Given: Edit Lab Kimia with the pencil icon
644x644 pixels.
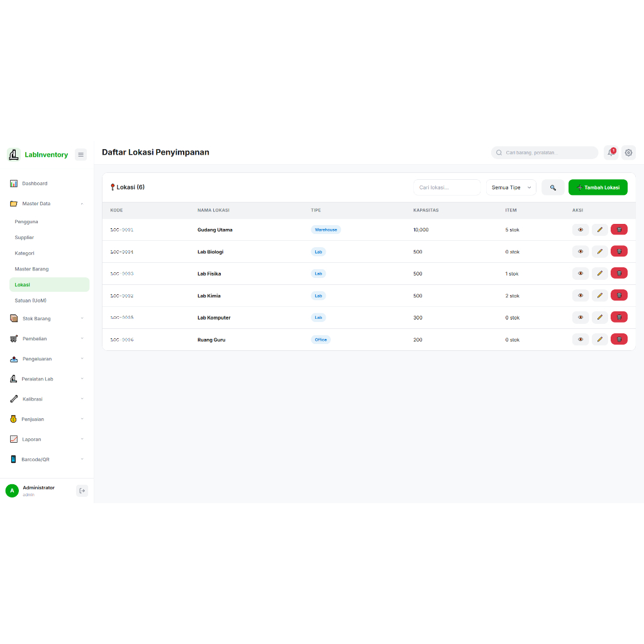Looking at the screenshot, I should coord(599,296).
